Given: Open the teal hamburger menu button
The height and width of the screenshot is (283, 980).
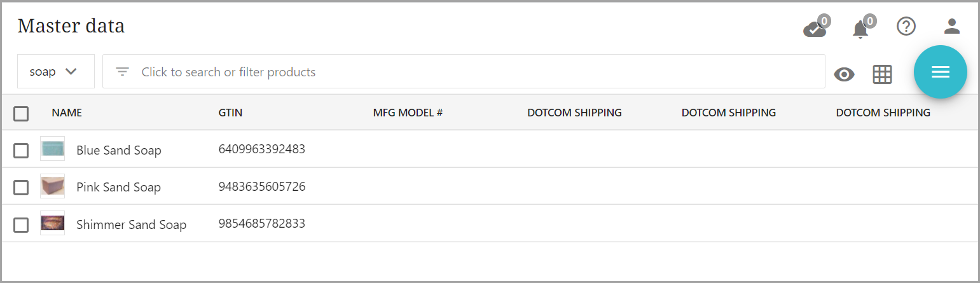Looking at the screenshot, I should coord(940,72).
